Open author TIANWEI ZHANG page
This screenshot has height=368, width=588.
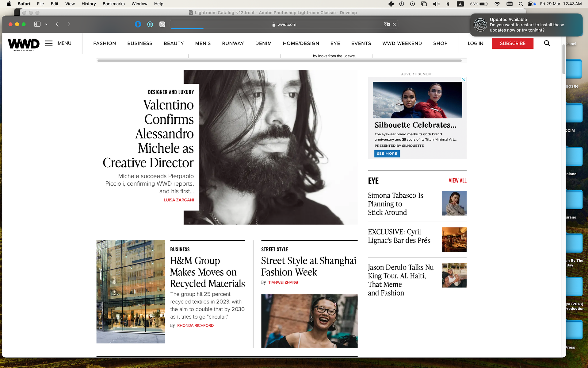(x=283, y=282)
